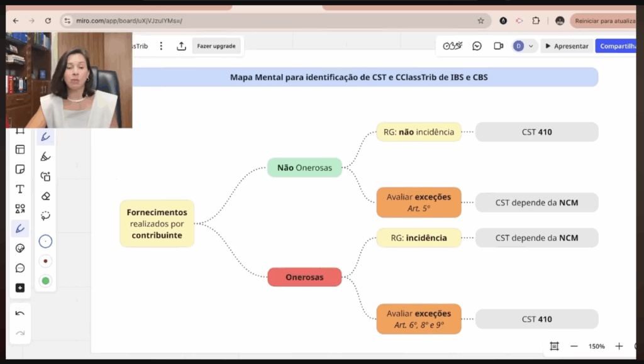Select the sticky note tool
The height and width of the screenshot is (364, 644).
(x=20, y=170)
